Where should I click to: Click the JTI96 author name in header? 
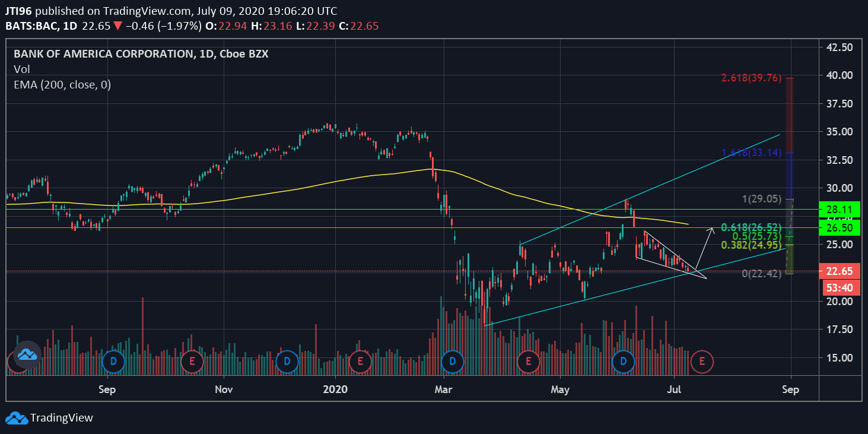19,11
